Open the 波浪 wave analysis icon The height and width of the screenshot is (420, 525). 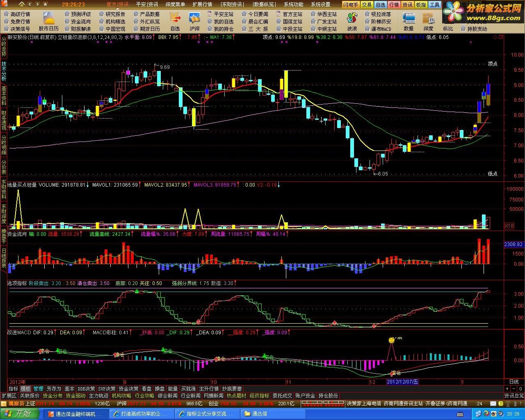(352, 21)
